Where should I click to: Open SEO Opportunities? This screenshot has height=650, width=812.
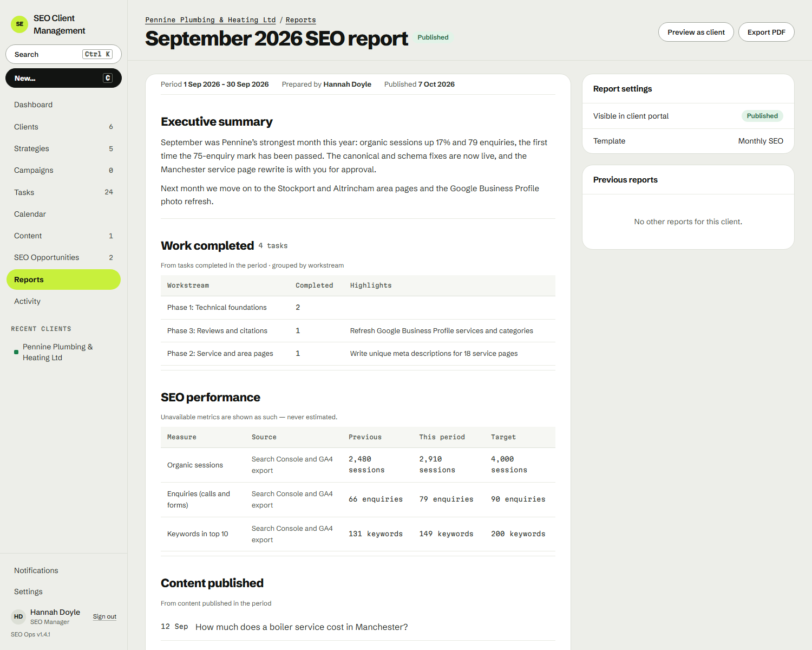63,257
